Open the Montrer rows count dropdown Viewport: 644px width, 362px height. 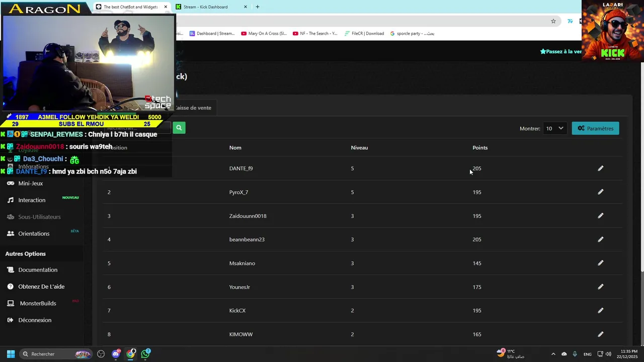pyautogui.click(x=555, y=128)
